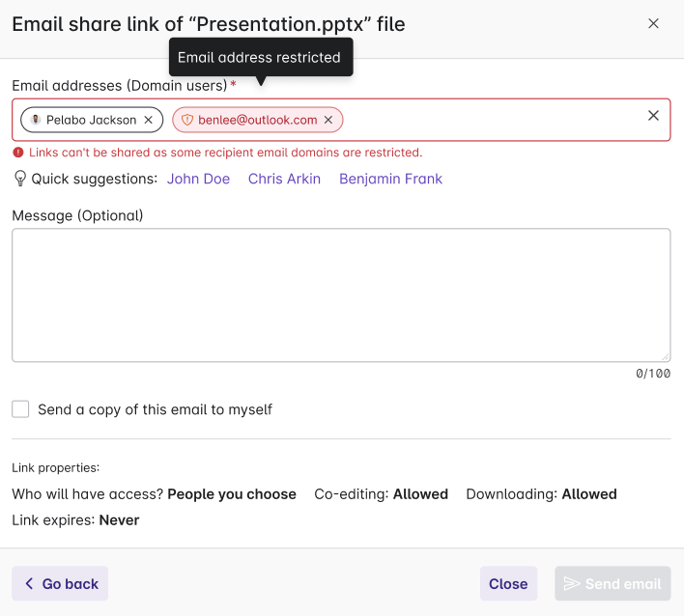Click the Go back button
684x616 pixels.
(60, 583)
